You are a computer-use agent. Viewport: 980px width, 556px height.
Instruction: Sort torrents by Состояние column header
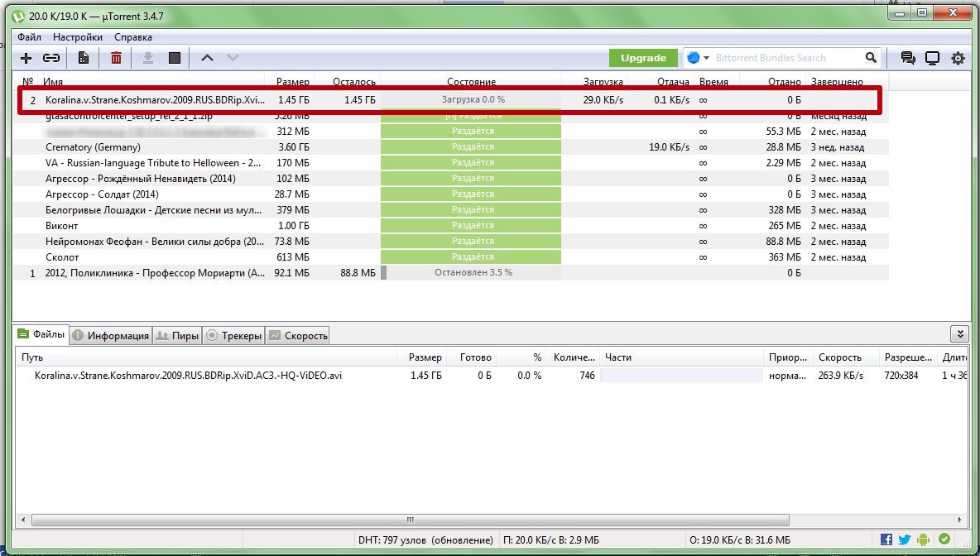(x=471, y=82)
